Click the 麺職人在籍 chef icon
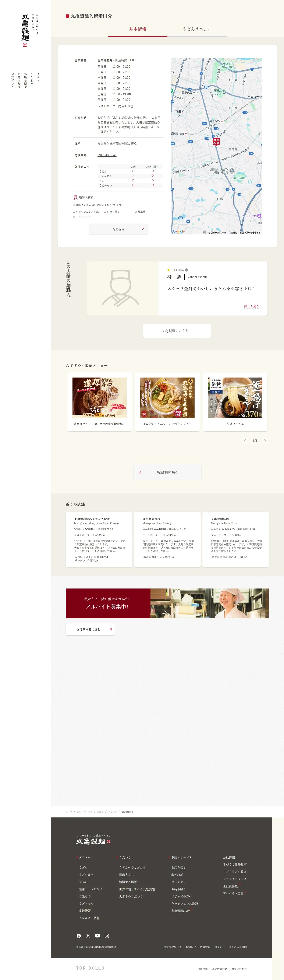Screen dimensions: 284x980 coord(75,197)
